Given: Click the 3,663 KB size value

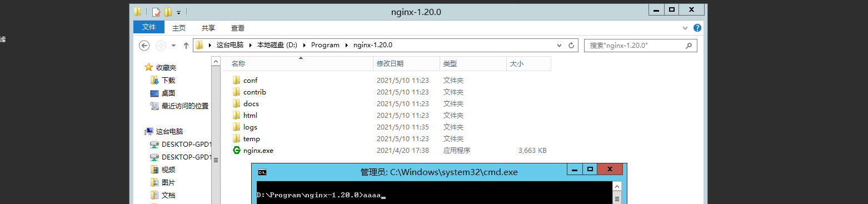Looking at the screenshot, I should 532,150.
